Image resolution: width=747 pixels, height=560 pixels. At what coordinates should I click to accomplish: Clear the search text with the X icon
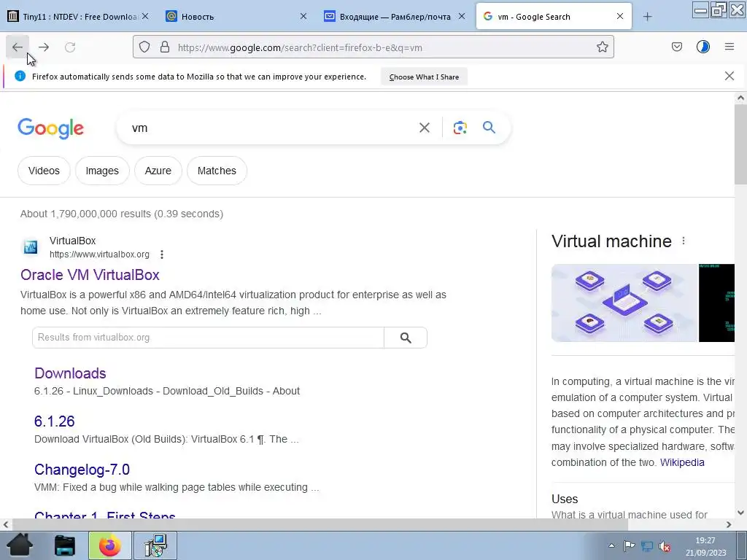pos(424,128)
